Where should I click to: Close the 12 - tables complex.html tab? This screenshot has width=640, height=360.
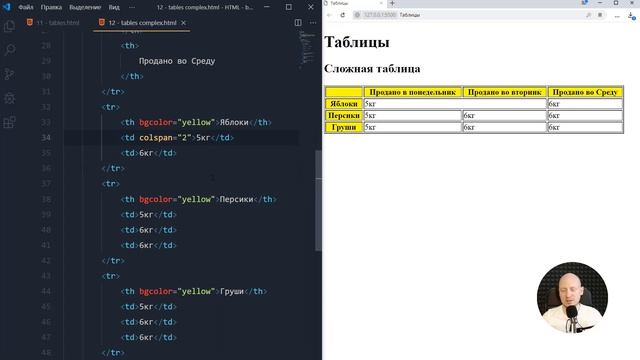[184, 23]
